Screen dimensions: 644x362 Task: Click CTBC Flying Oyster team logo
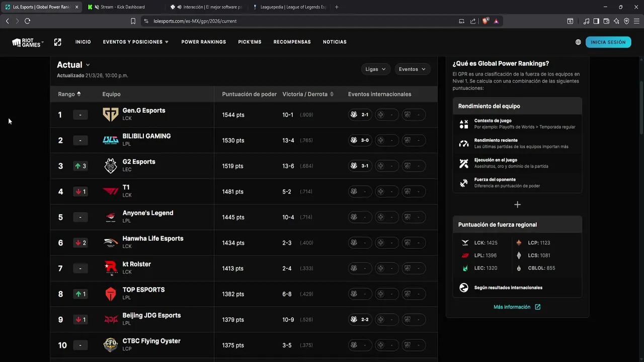[110, 345]
